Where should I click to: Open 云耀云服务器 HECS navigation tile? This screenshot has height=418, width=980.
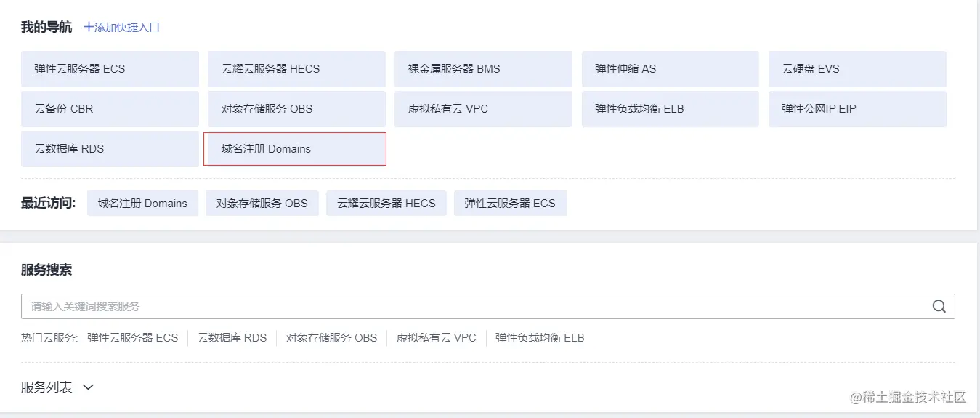(296, 69)
